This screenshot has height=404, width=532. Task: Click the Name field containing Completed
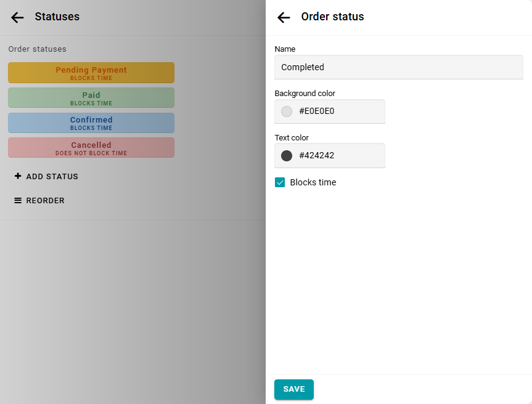(x=398, y=67)
